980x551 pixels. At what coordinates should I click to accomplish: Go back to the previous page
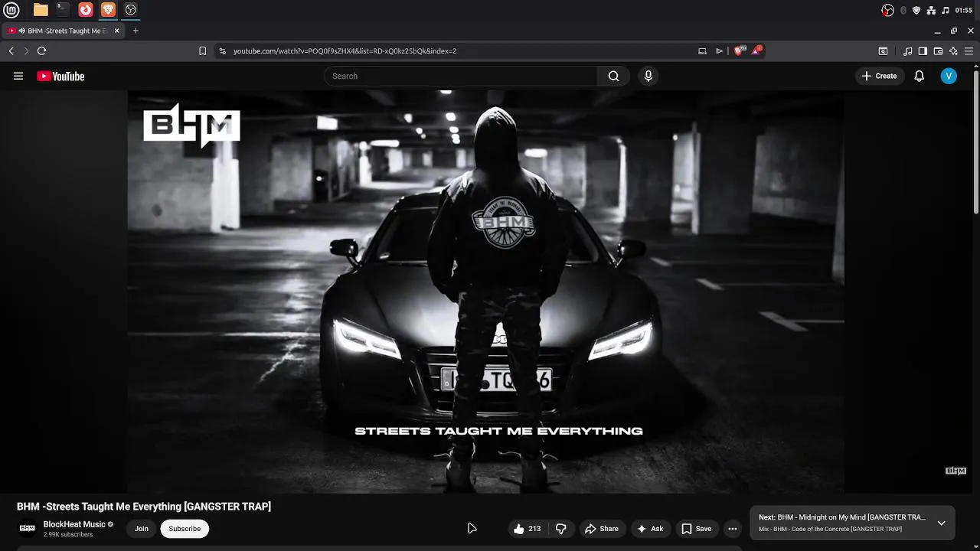[11, 51]
